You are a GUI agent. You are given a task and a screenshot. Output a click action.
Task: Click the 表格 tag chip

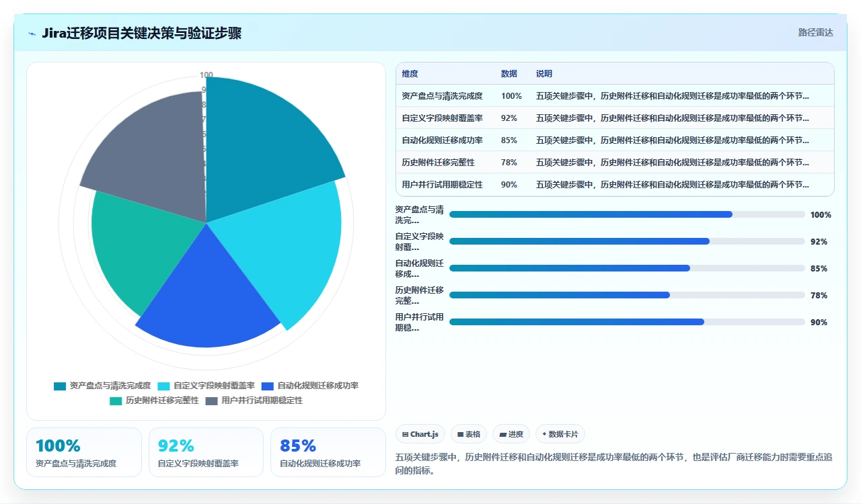[469, 434]
